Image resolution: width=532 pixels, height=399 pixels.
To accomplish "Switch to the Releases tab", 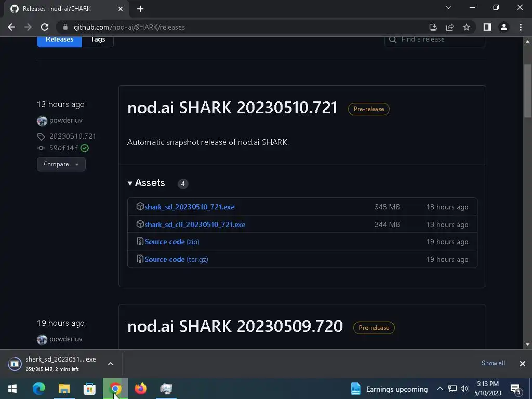I will 59,39.
